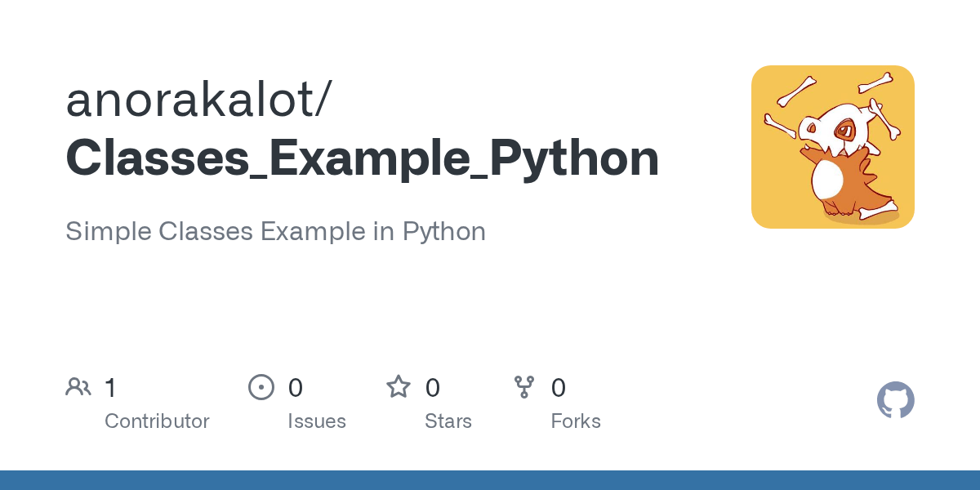The width and height of the screenshot is (980, 490).
Task: Open the GitHub Octocat logo
Action: pos(895,400)
